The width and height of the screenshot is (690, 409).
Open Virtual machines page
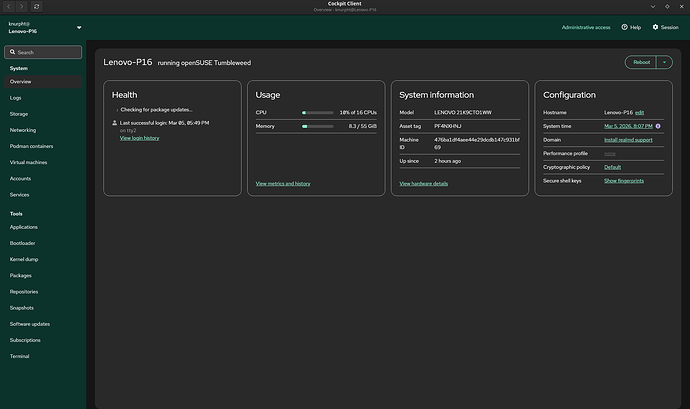coord(43,162)
